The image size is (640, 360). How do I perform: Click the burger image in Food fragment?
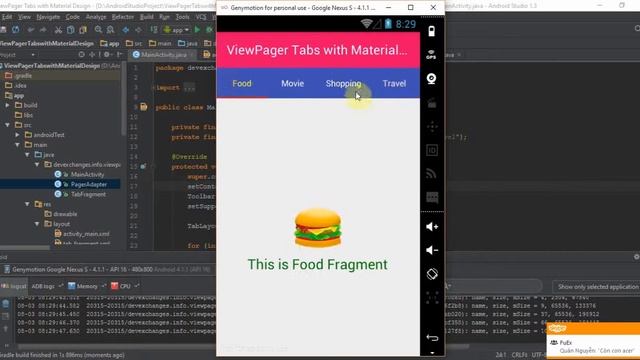[318, 227]
